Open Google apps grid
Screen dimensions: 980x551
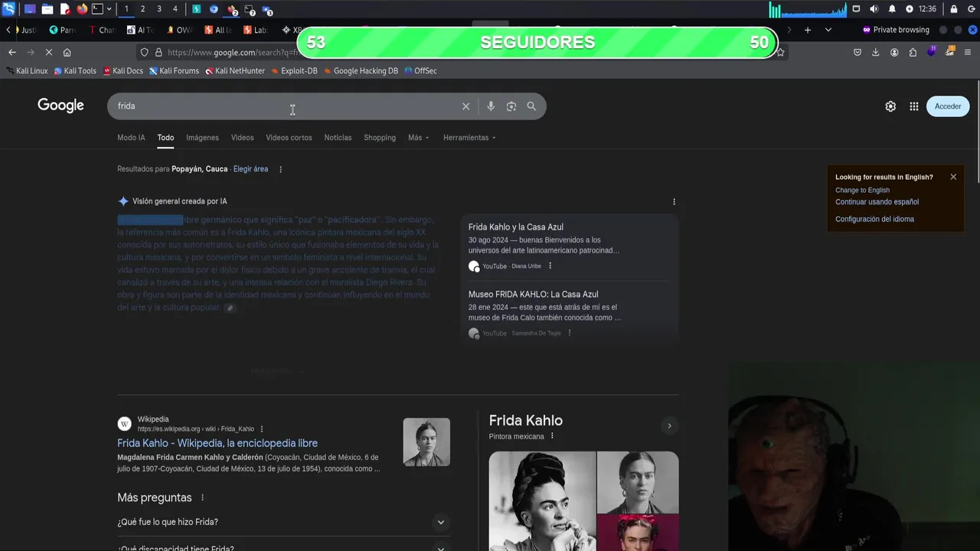914,106
